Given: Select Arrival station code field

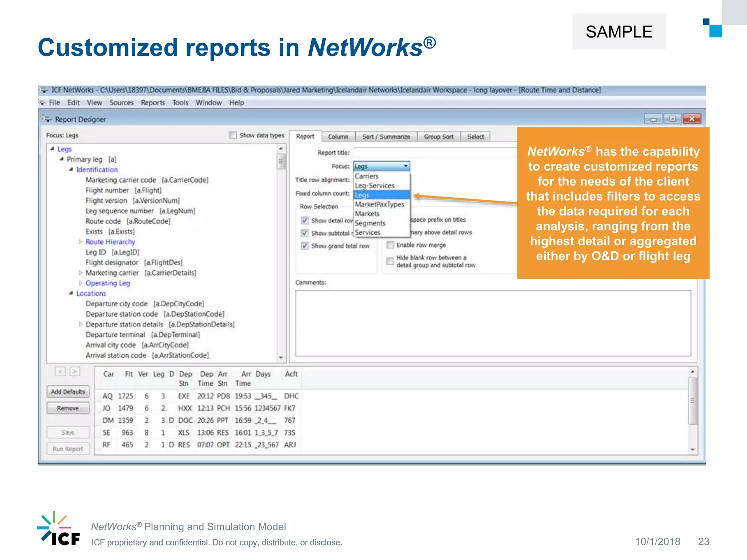Looking at the screenshot, I should tap(147, 355).
